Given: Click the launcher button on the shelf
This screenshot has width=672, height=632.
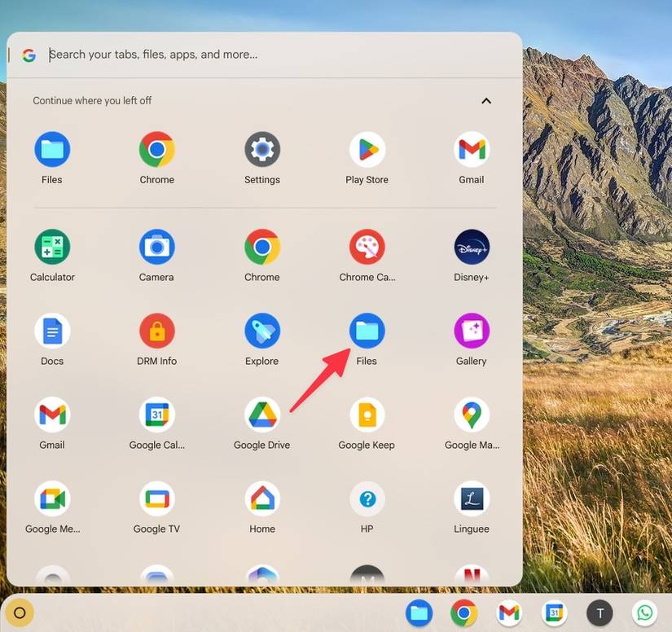Looking at the screenshot, I should pos(20,613).
